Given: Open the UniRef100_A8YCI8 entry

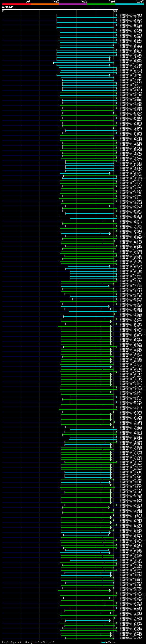Looking at the screenshot, I should click(x=131, y=85).
